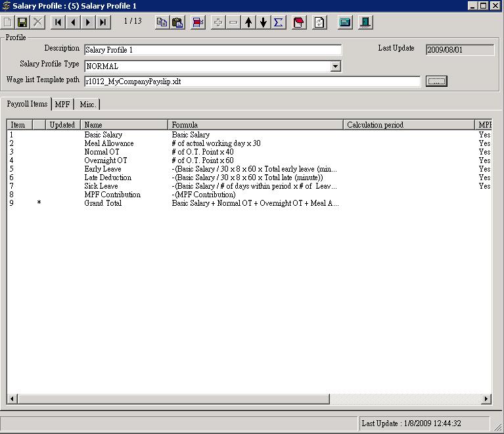The image size is (504, 434).
Task: Browse for wage list template path
Action: tap(436, 81)
